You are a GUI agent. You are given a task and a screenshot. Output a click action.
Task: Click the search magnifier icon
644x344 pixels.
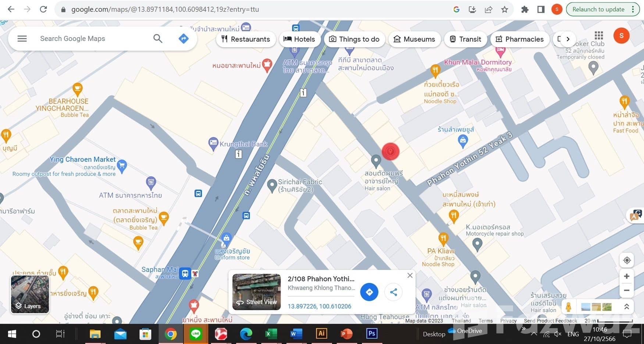[x=158, y=39]
